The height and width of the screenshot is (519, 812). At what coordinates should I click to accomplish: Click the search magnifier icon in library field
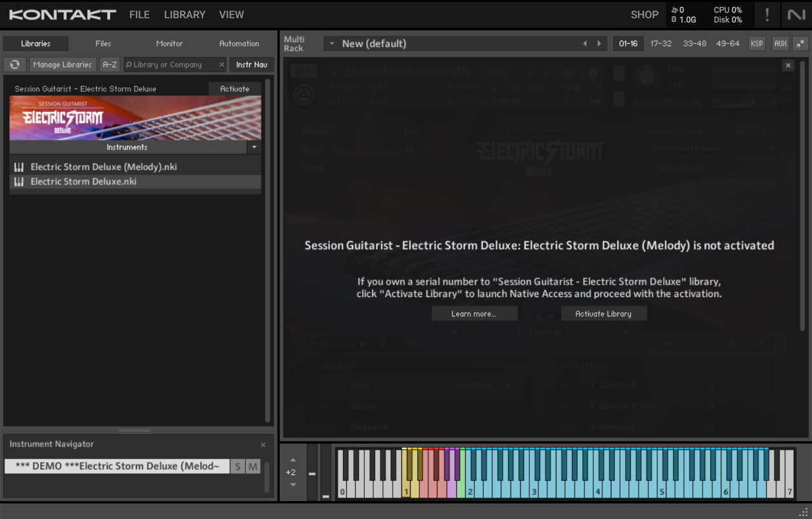tap(129, 65)
